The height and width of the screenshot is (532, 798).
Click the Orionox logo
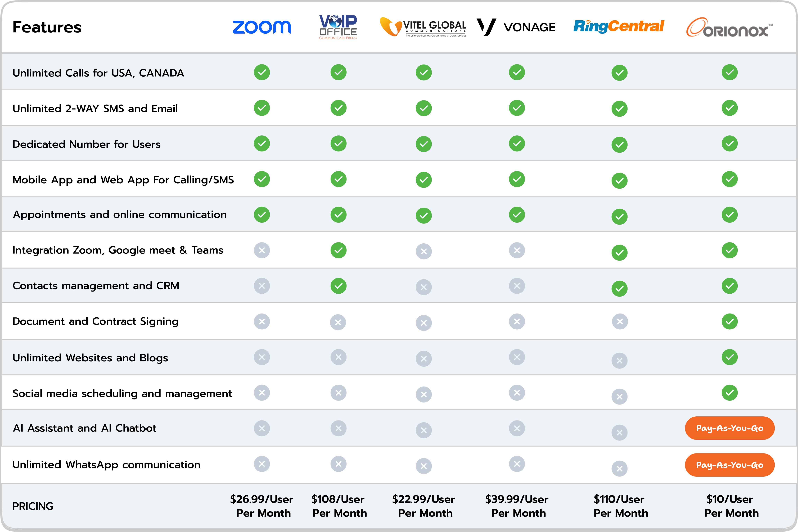tap(729, 27)
